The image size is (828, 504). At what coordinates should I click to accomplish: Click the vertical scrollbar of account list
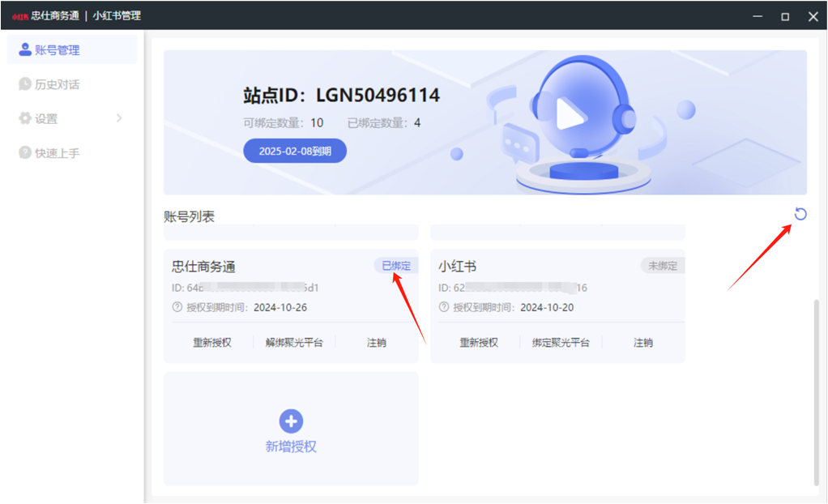[x=817, y=392]
